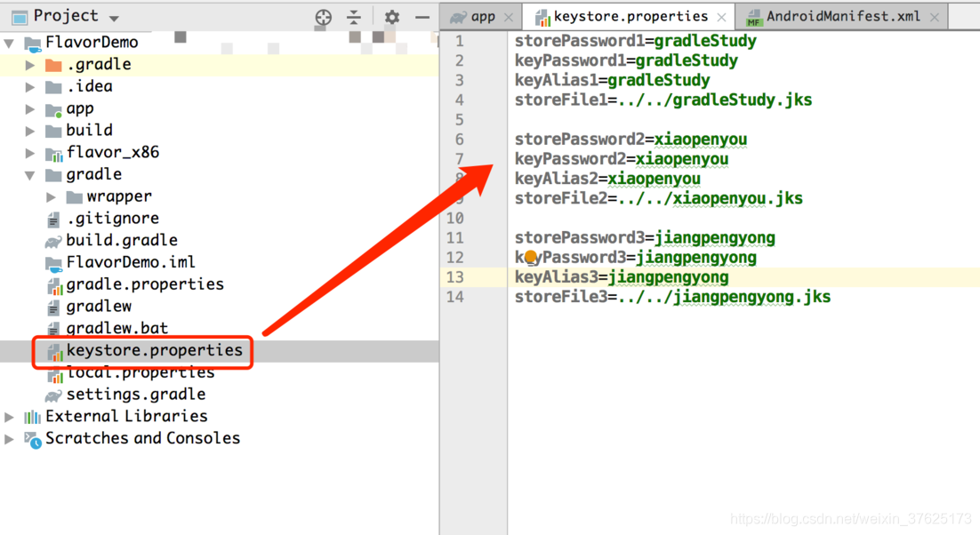Click the build.gradle elephant icon
Screen dimensions: 980x535
pyautogui.click(x=53, y=241)
